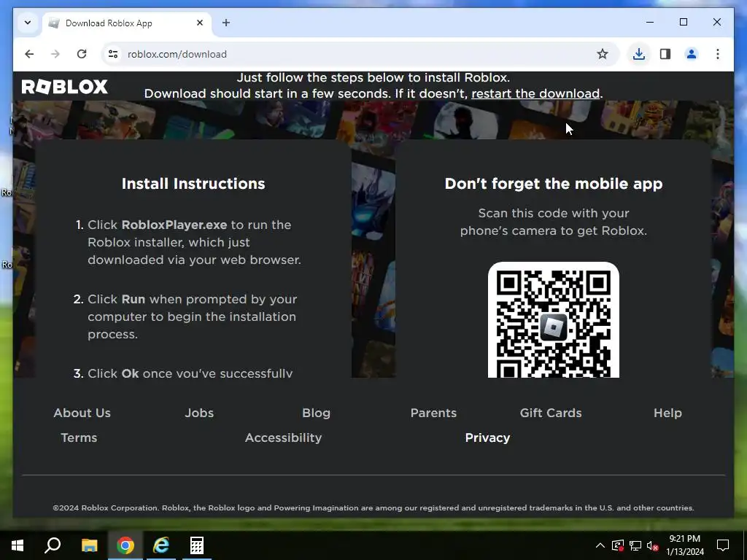Viewport: 747px width, 560px height.
Task: Click the Roblox logo in header
Action: click(x=65, y=87)
